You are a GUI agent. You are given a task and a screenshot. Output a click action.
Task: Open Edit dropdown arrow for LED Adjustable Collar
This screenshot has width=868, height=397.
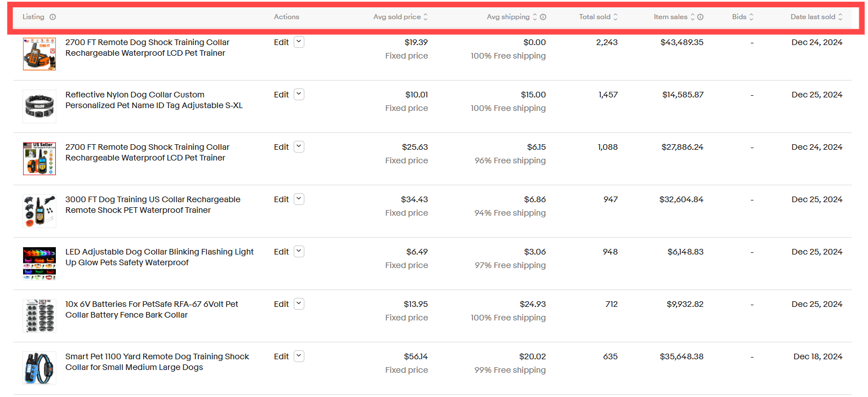[x=299, y=252]
